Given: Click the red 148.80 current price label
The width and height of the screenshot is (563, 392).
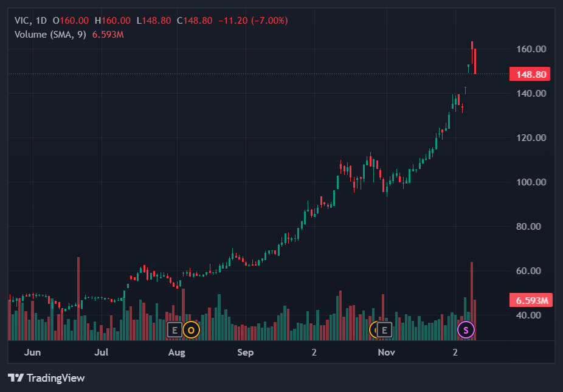Looking at the screenshot, I should [531, 75].
